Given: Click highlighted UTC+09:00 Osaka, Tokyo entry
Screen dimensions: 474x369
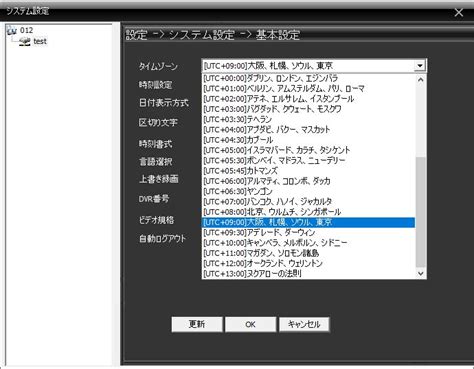Looking at the screenshot, I should 308,222.
